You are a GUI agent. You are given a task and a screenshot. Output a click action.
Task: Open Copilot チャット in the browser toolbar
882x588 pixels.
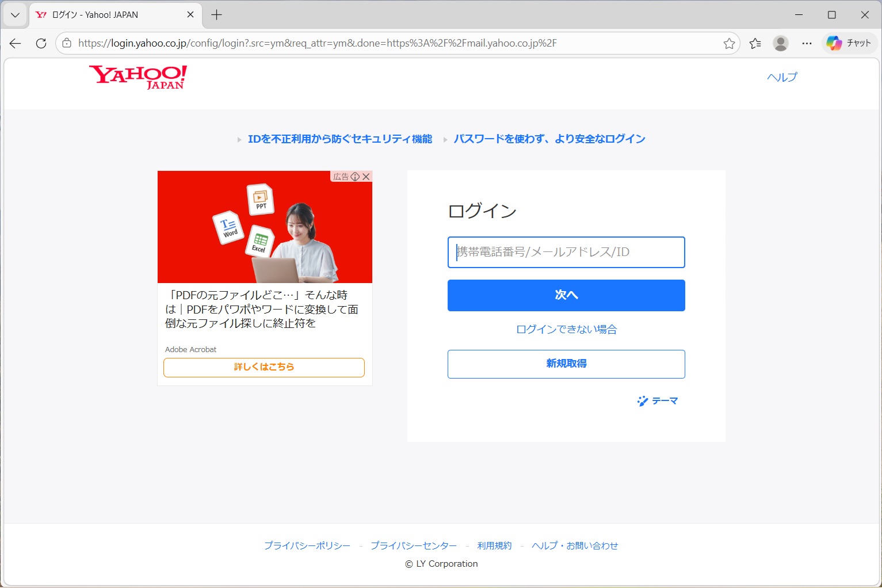click(849, 43)
